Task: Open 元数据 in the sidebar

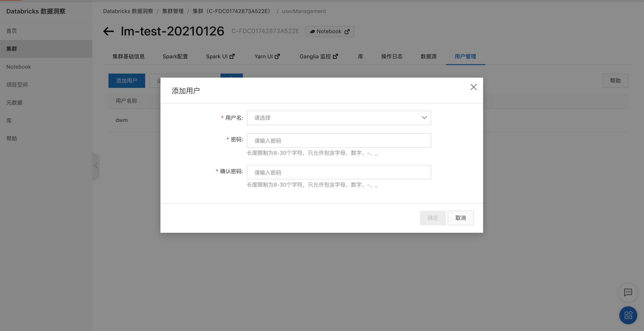Action: pyautogui.click(x=46, y=102)
